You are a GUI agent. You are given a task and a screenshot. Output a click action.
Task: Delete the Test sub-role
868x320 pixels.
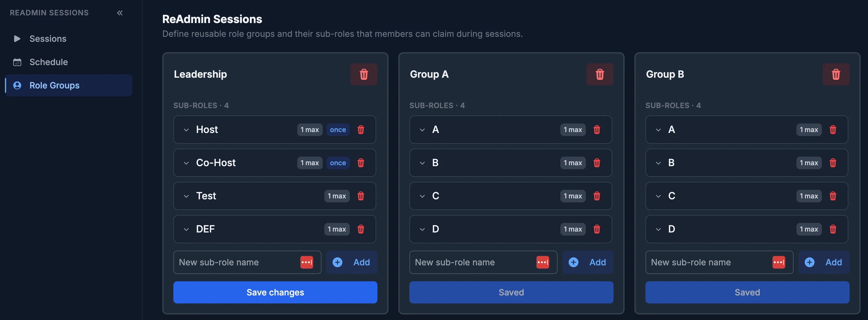coord(361,196)
